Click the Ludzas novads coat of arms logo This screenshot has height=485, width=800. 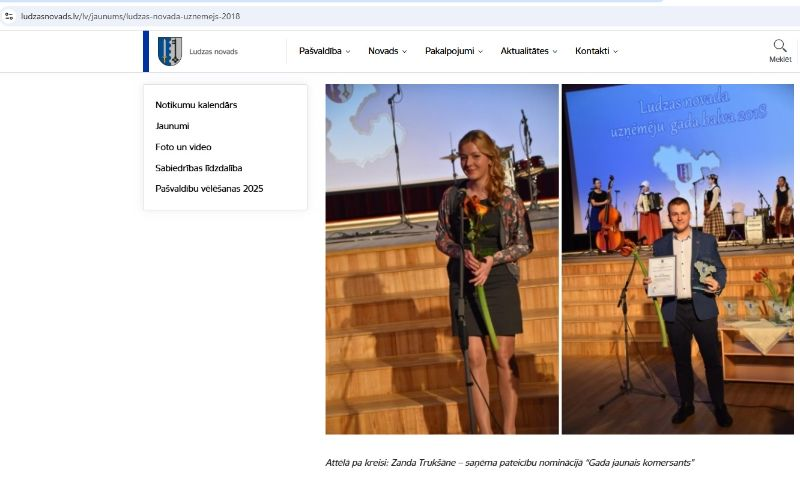[x=170, y=51]
